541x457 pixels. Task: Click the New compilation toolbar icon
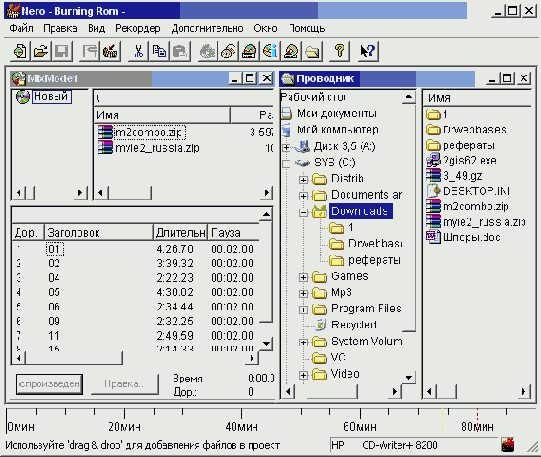20,51
